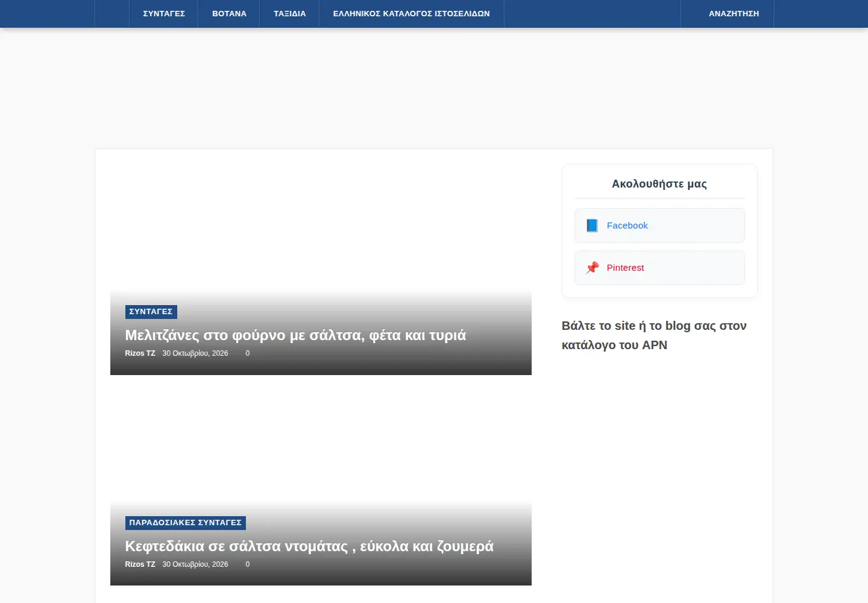Click the Pinterest pushpin icon
This screenshot has height=603, width=868.
click(593, 268)
